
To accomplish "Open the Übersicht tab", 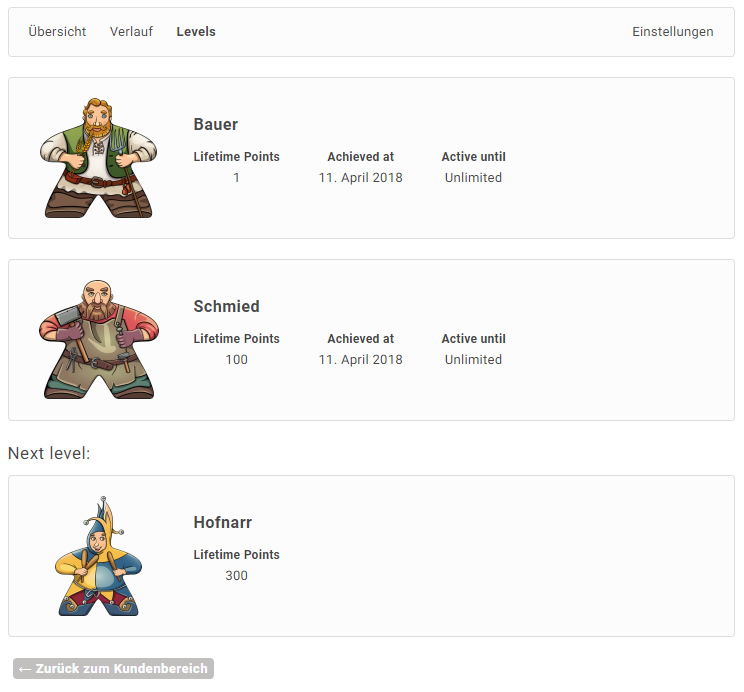I will coord(57,32).
